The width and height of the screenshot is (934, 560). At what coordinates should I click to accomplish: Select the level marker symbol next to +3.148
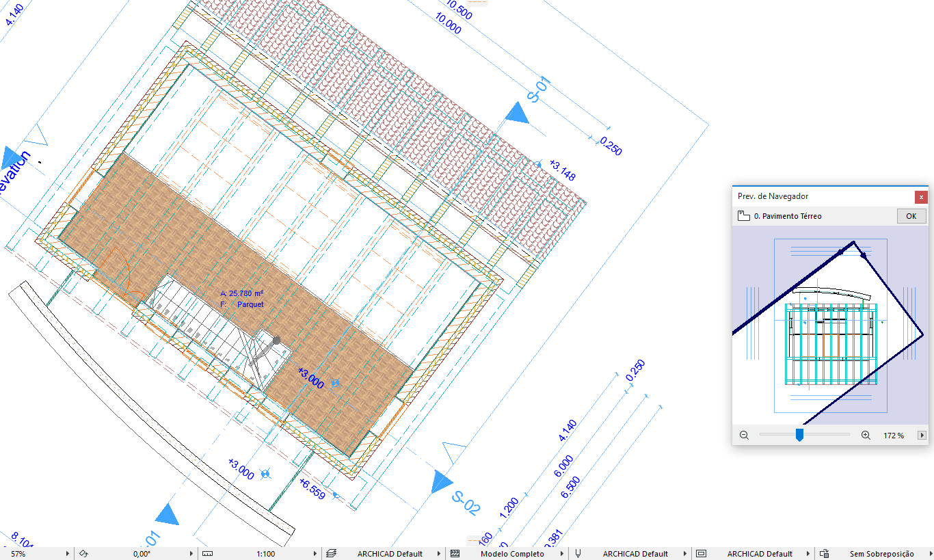540,164
